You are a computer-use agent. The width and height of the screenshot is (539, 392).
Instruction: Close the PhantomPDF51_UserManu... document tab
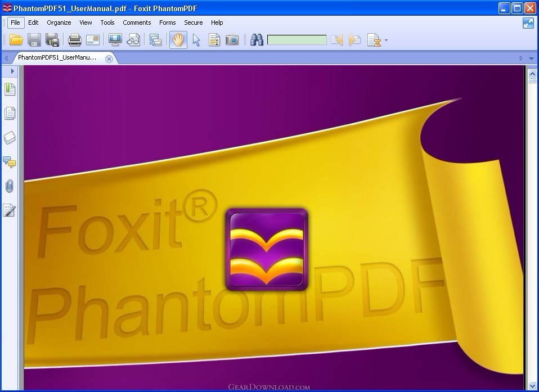(x=109, y=58)
